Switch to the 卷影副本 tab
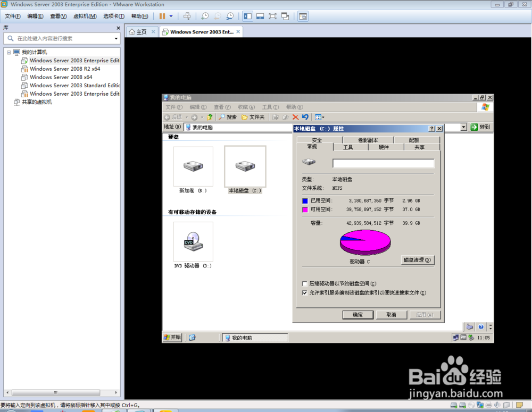The height and width of the screenshot is (412, 532). [x=368, y=140]
